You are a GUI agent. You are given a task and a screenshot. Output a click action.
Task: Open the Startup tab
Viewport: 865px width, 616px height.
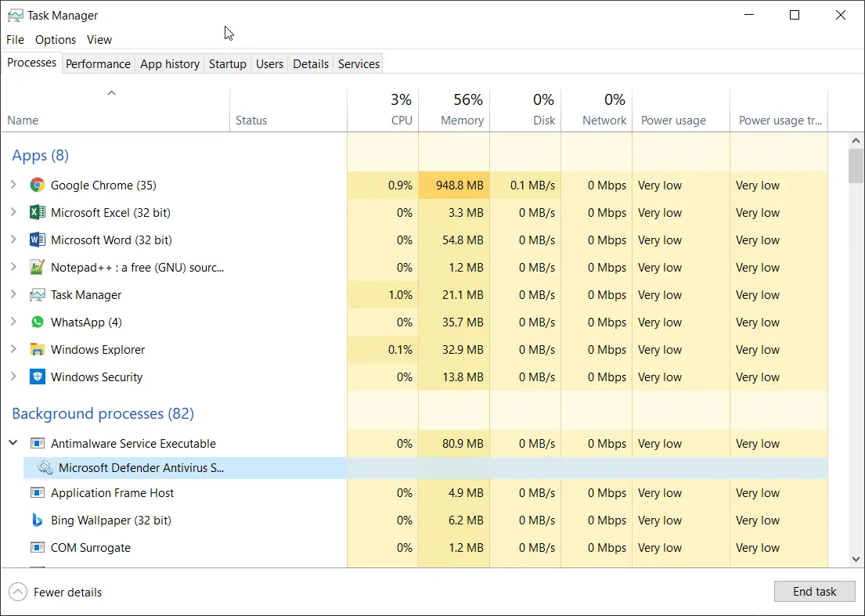click(x=227, y=64)
